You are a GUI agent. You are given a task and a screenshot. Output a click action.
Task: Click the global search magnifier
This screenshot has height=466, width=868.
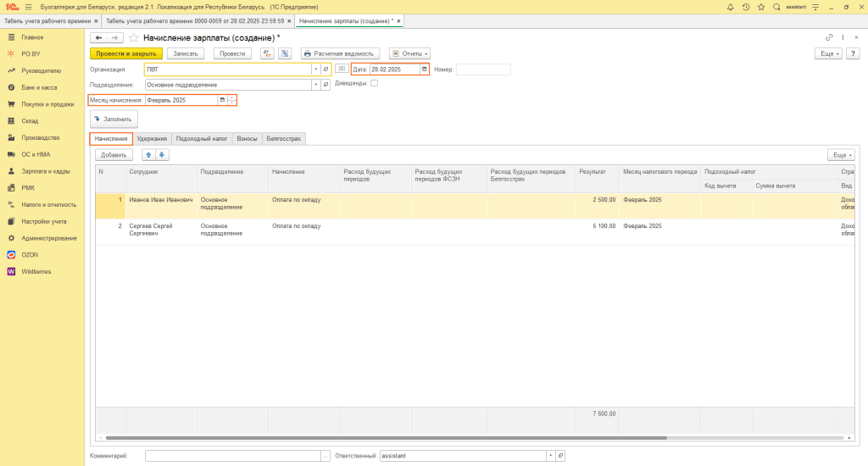(x=776, y=7)
